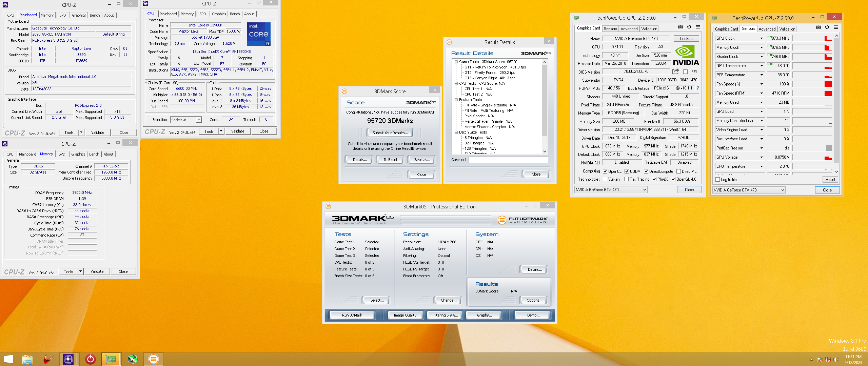This screenshot has width=868, height=366.
Task: Click the Comment input field
Action: pyautogui.click(x=508, y=160)
